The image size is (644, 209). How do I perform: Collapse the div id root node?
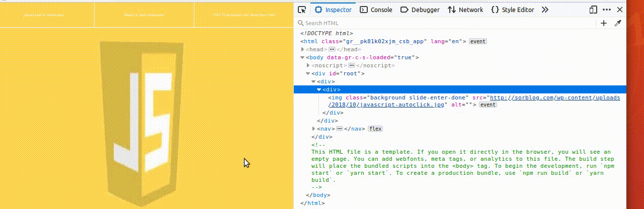click(x=308, y=73)
